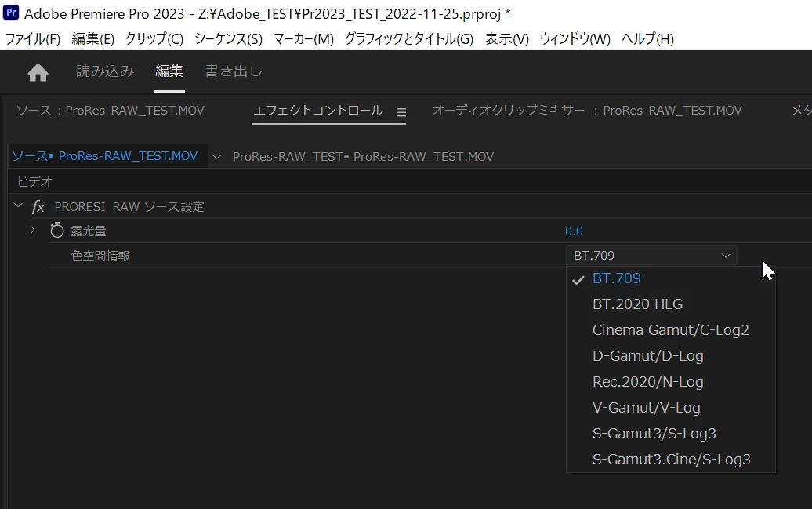Click 色空間情報 BT.709 dropdown box
The image size is (812, 509).
tap(651, 256)
